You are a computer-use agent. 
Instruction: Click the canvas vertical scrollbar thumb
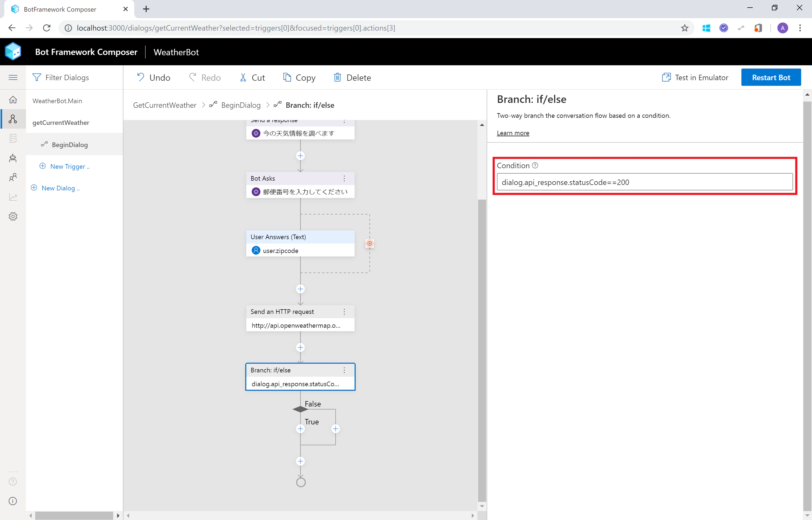coord(482,350)
